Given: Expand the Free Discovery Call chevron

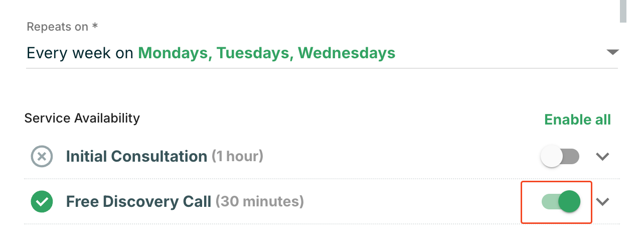Looking at the screenshot, I should click(602, 202).
